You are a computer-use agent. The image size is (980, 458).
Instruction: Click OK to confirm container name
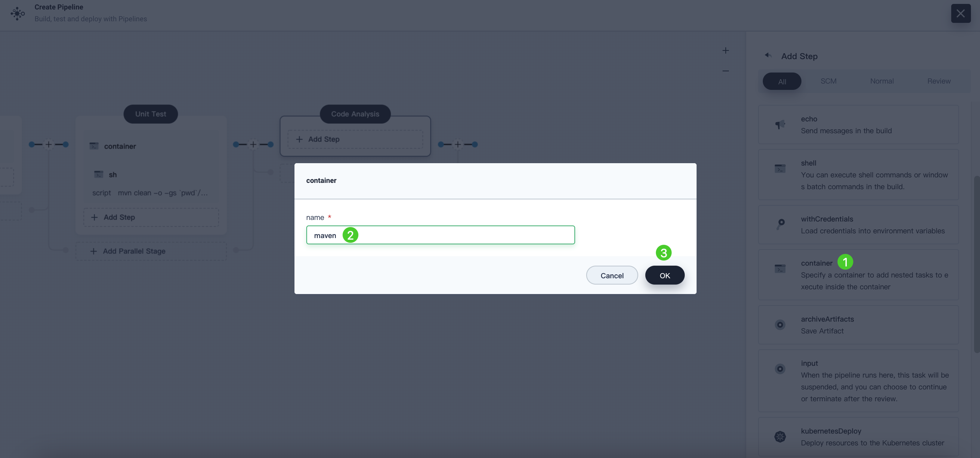click(x=664, y=275)
